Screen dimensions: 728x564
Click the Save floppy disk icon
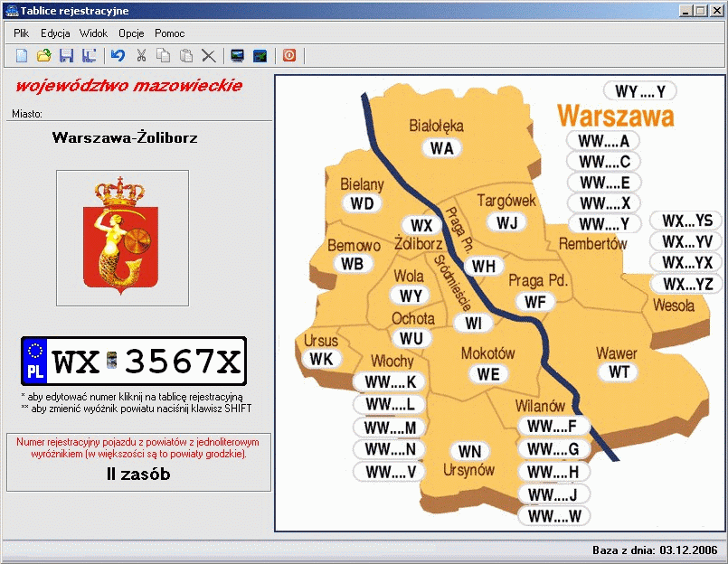pos(66,56)
